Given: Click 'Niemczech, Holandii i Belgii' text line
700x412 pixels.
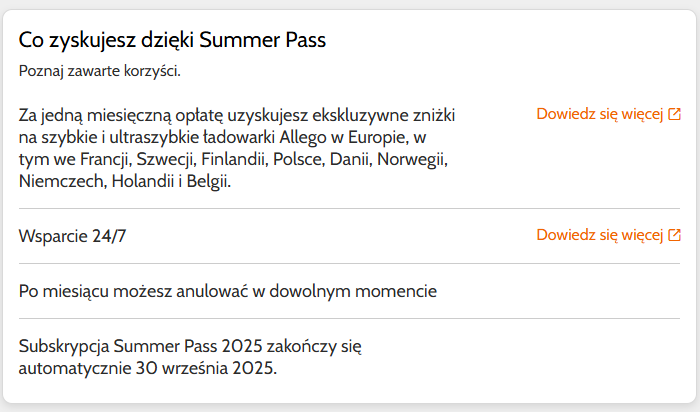Looking at the screenshot, I should coord(125,182).
